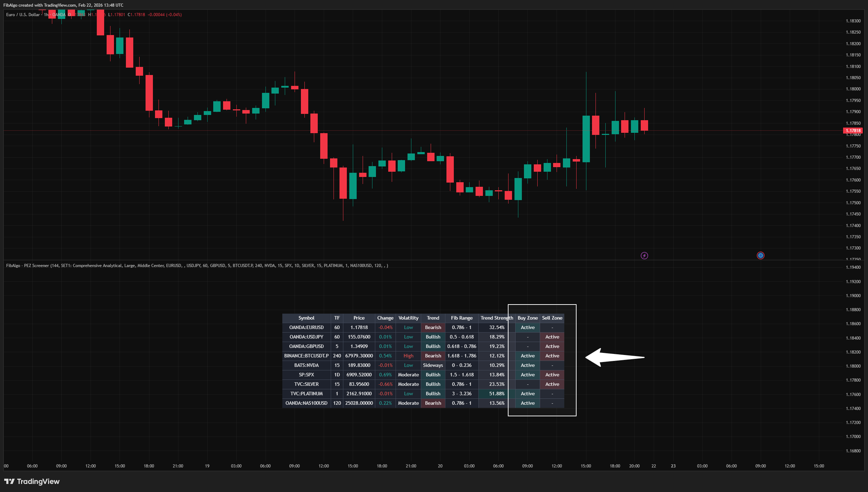Click the EU flag economic event icon near the price line
The height and width of the screenshot is (492, 868).
click(760, 255)
